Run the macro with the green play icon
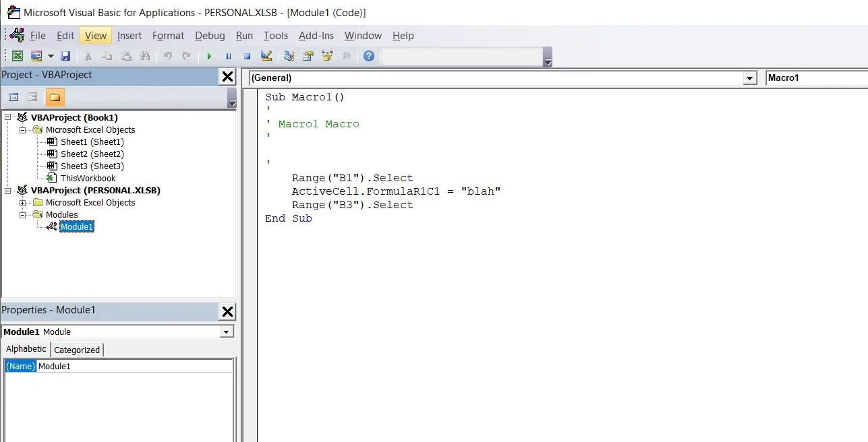 (209, 56)
